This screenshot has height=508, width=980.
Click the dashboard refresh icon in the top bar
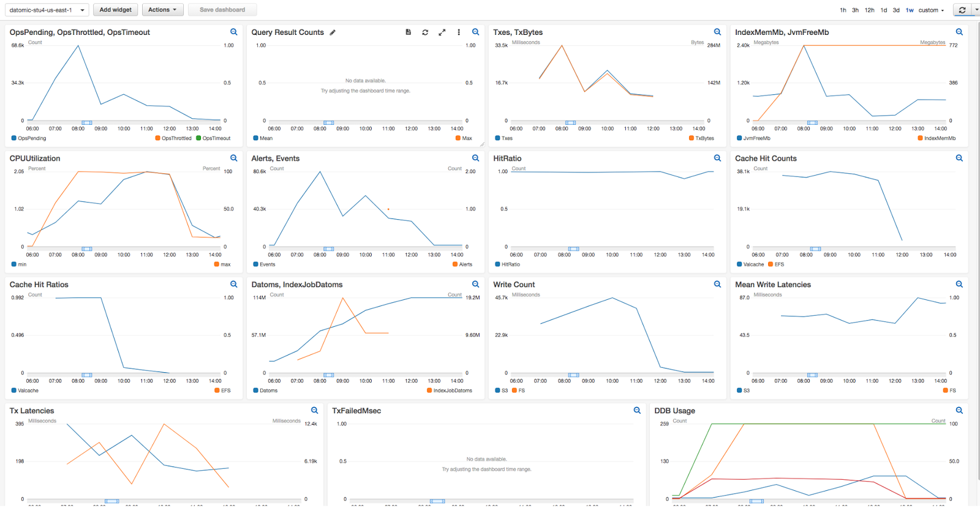coord(962,10)
